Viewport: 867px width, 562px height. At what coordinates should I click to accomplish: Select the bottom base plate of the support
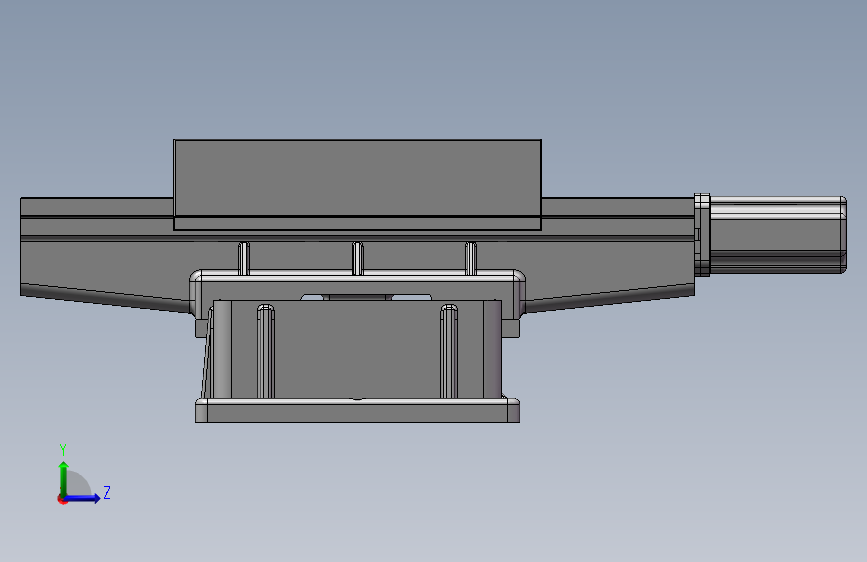click(x=357, y=410)
